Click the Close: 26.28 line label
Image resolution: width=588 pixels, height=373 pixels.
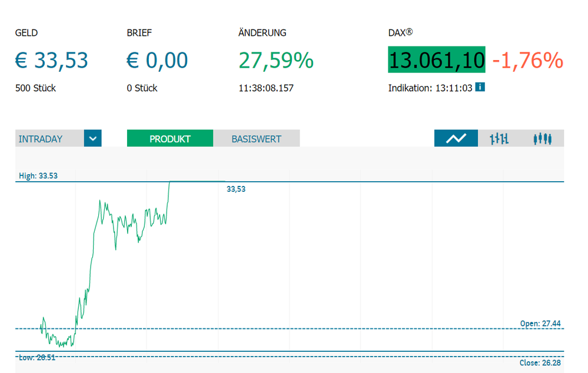pos(540,363)
